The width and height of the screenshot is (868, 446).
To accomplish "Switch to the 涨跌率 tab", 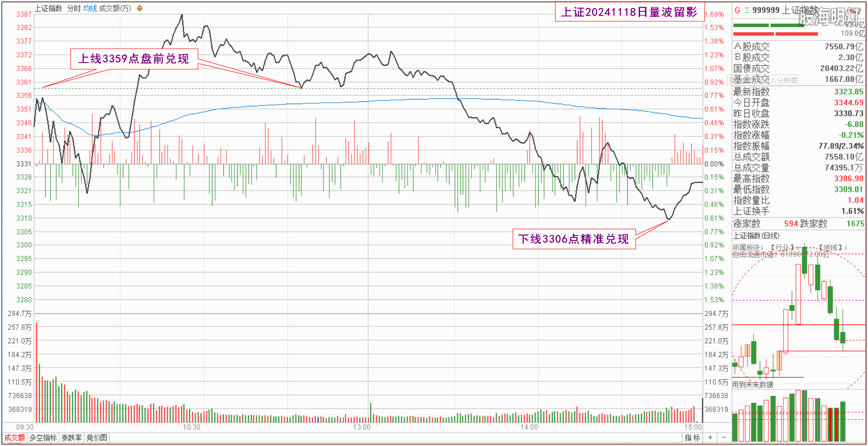I will (x=72, y=437).
